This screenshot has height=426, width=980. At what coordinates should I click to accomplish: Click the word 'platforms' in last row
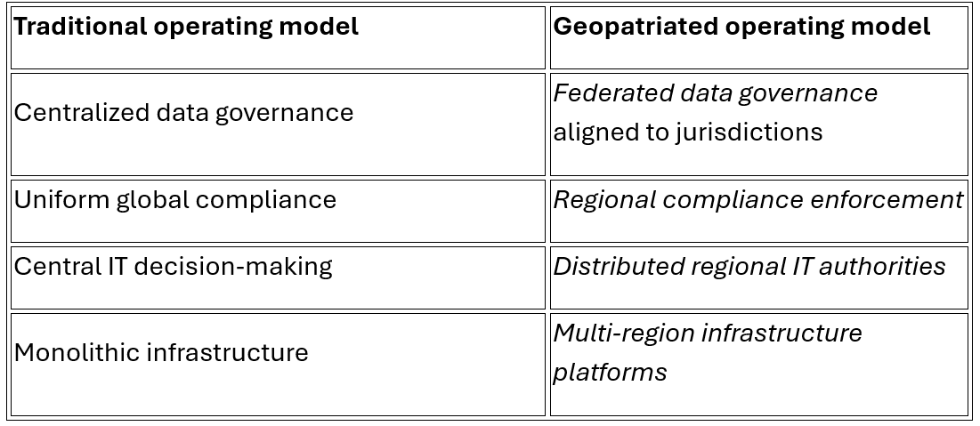(x=610, y=372)
